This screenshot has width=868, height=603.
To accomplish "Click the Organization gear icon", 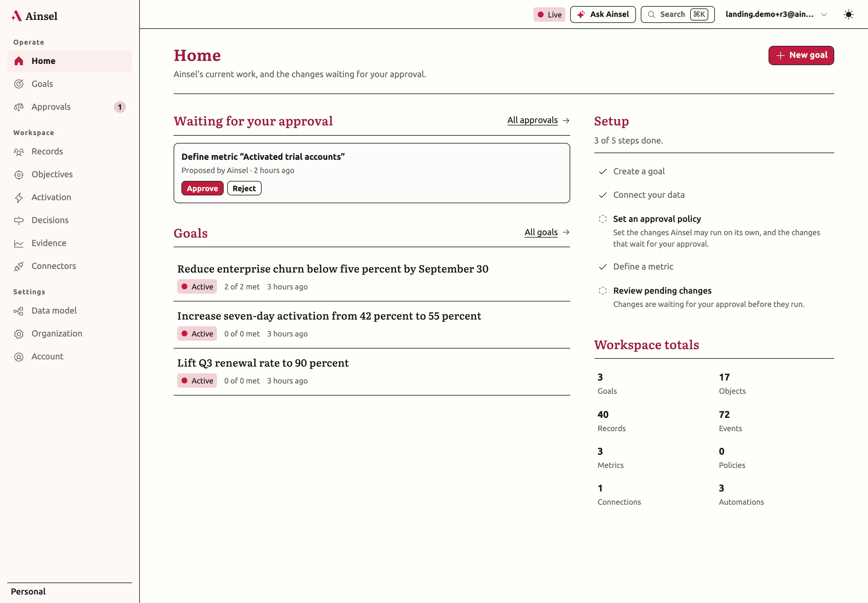I will tap(19, 334).
